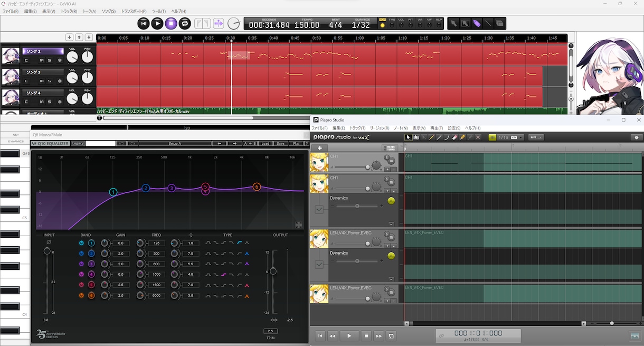
Task: Click the EQ output fader handle
Action: pyautogui.click(x=273, y=272)
